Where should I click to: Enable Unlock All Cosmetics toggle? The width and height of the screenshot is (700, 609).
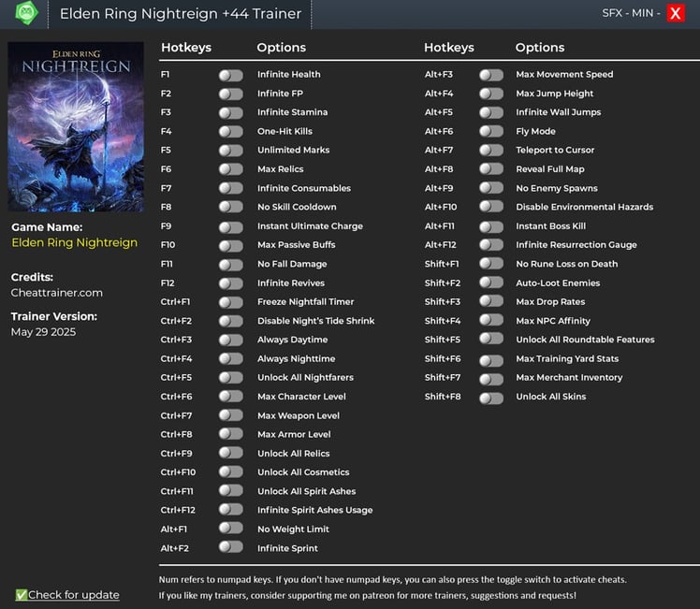click(x=231, y=471)
